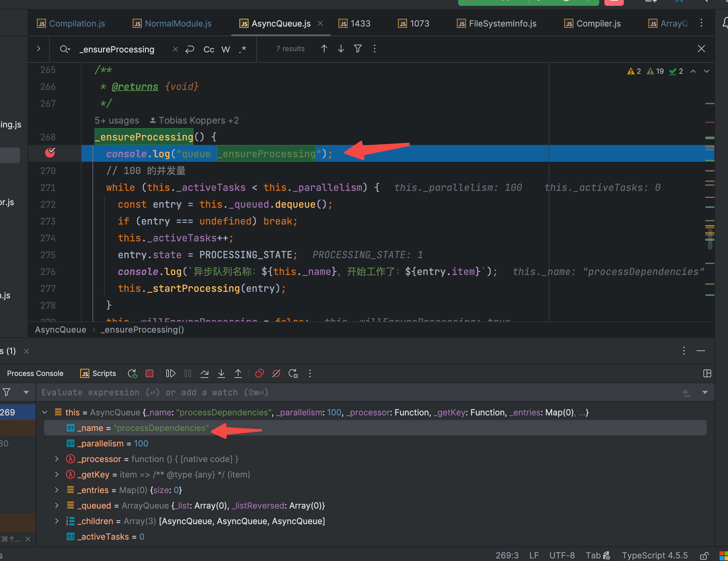The image size is (728, 561).
Task: Open View Breakpoints dialog
Action: [x=259, y=373]
